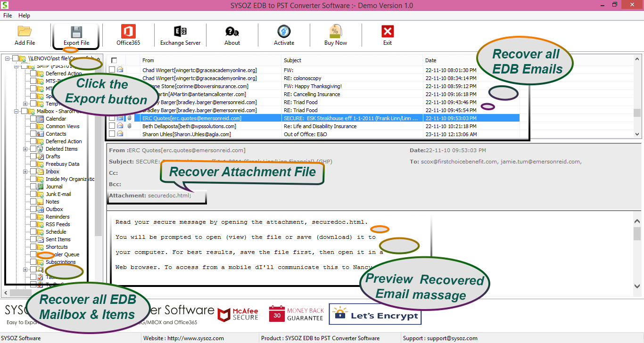Viewport: 644px width, 343px height.
Task: Sort emails by Subject column header
Action: click(x=352, y=60)
